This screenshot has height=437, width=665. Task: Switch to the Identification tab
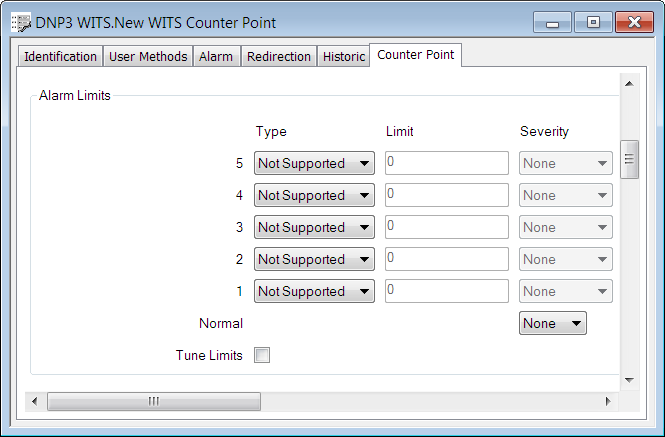point(60,57)
